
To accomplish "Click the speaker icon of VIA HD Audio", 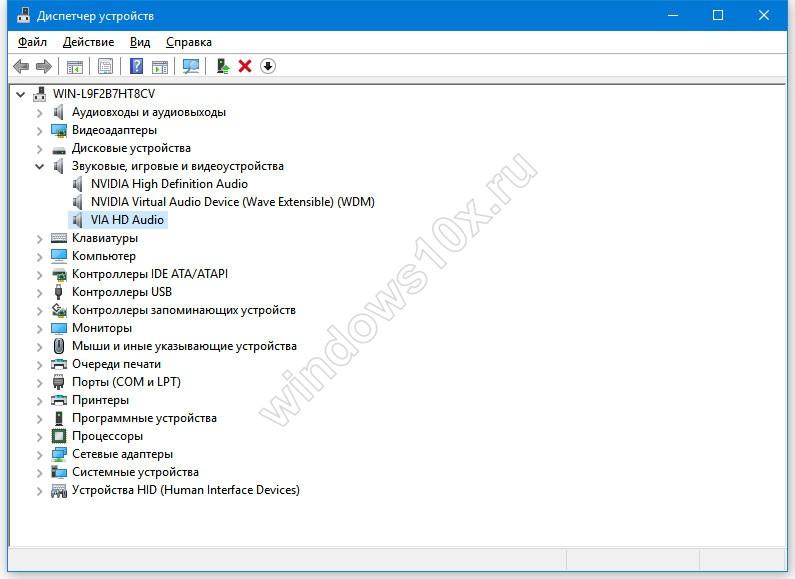I will pyautogui.click(x=78, y=220).
